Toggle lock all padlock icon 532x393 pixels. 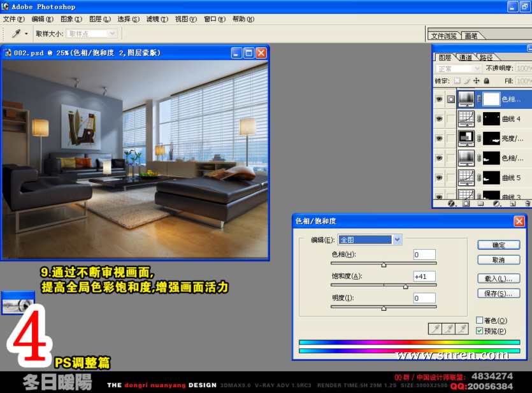point(487,81)
